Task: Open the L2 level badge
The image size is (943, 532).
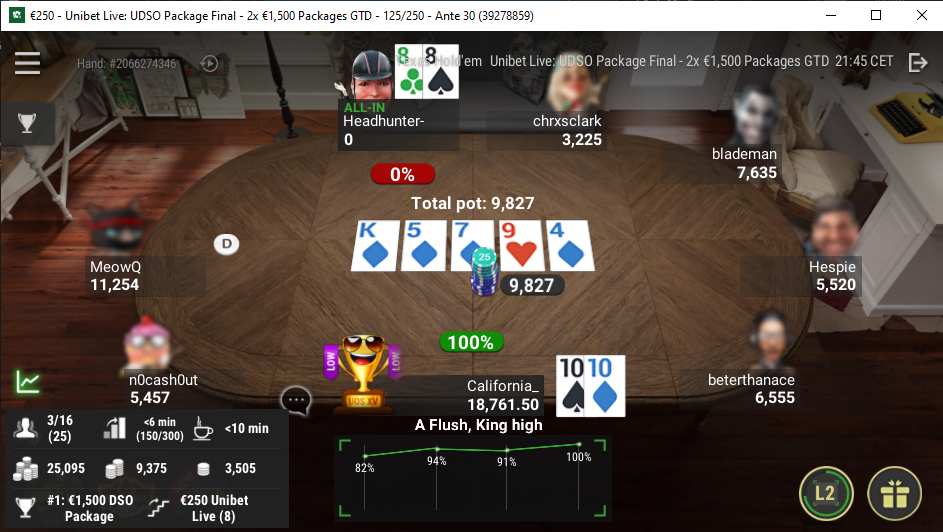Action: click(826, 494)
